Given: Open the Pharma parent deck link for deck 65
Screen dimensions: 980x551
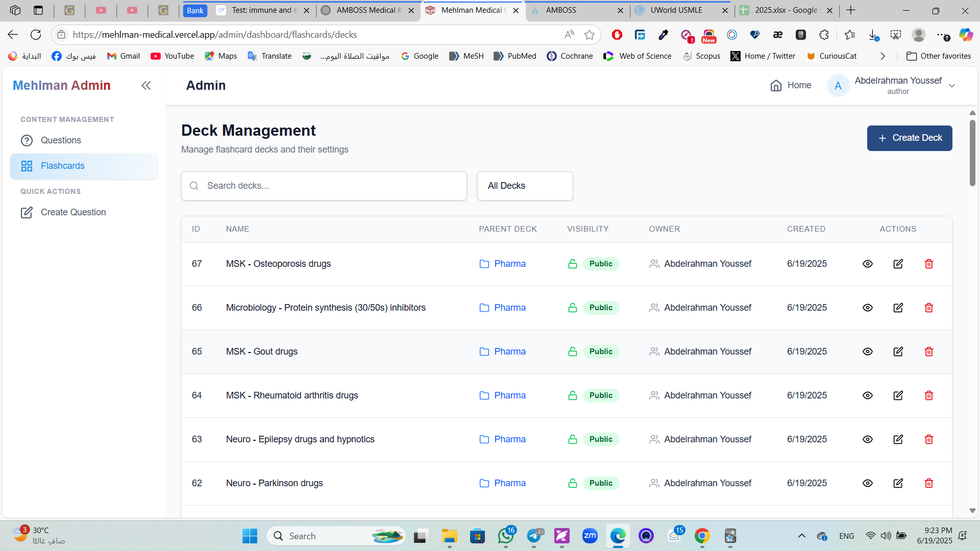Looking at the screenshot, I should pos(509,352).
